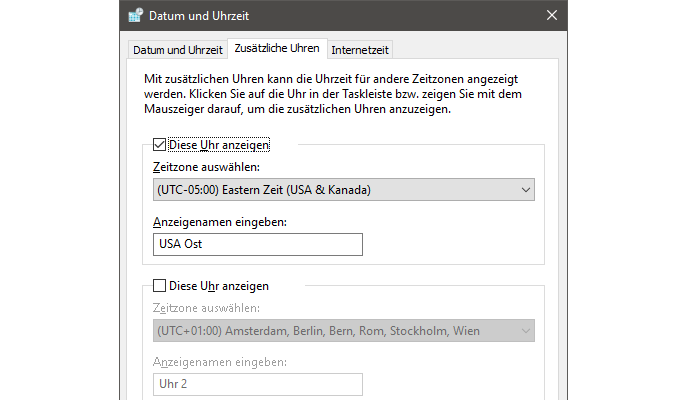This screenshot has width=688, height=400.
Task: Switch to the Datum und Uhrzeit tab
Action: tap(176, 49)
